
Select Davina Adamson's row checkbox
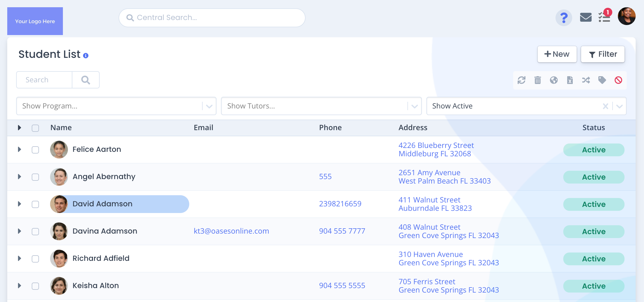(x=35, y=232)
